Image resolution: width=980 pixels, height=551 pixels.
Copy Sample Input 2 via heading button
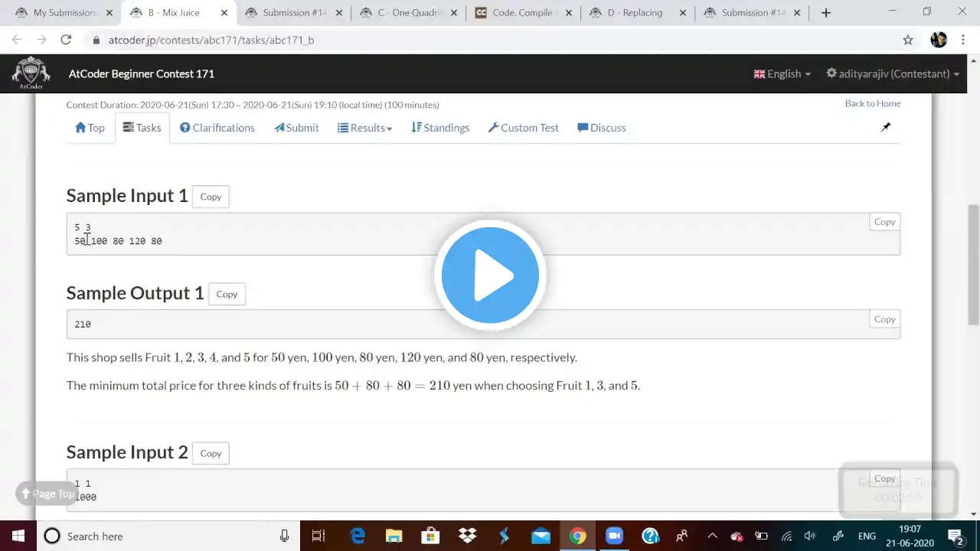coord(211,453)
